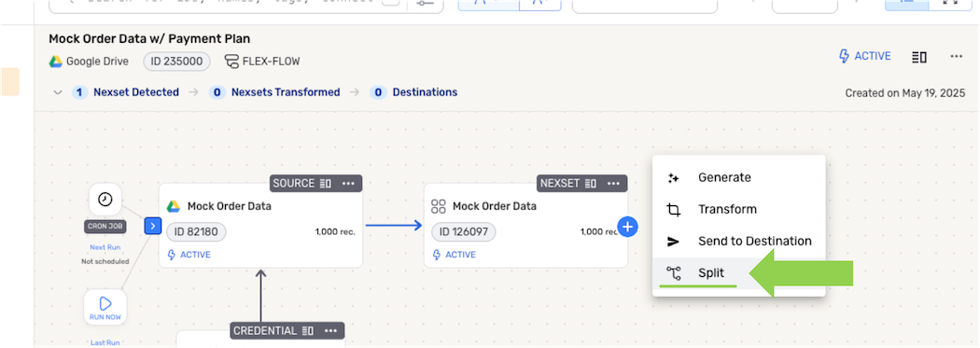Viewport: 980px width, 348px height.
Task: Open the SOURCE node more options menu
Action: [349, 184]
